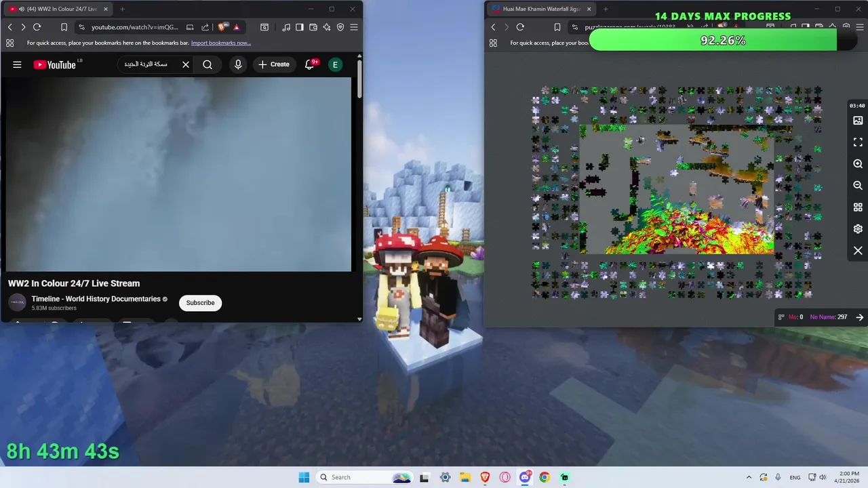Go back in the puzzle browser window
Image resolution: width=868 pixels, height=488 pixels.
(493, 27)
